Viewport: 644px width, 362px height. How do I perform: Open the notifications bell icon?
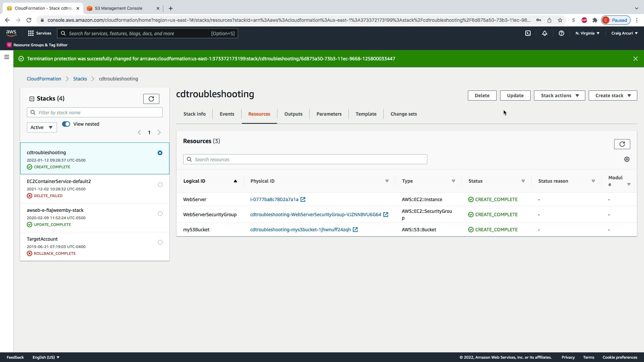coord(545,33)
